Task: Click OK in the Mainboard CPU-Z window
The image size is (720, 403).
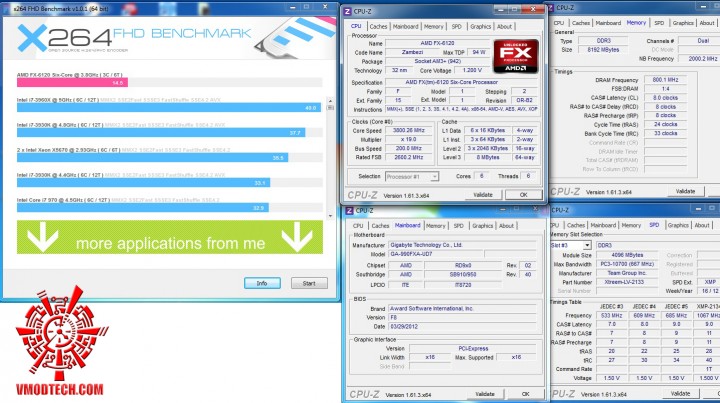Action: point(525,394)
